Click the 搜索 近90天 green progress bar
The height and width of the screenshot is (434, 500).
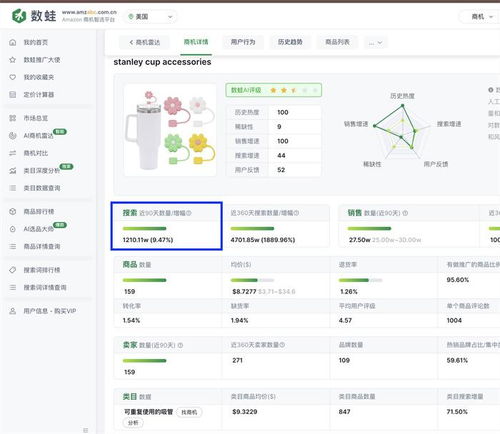click(144, 228)
